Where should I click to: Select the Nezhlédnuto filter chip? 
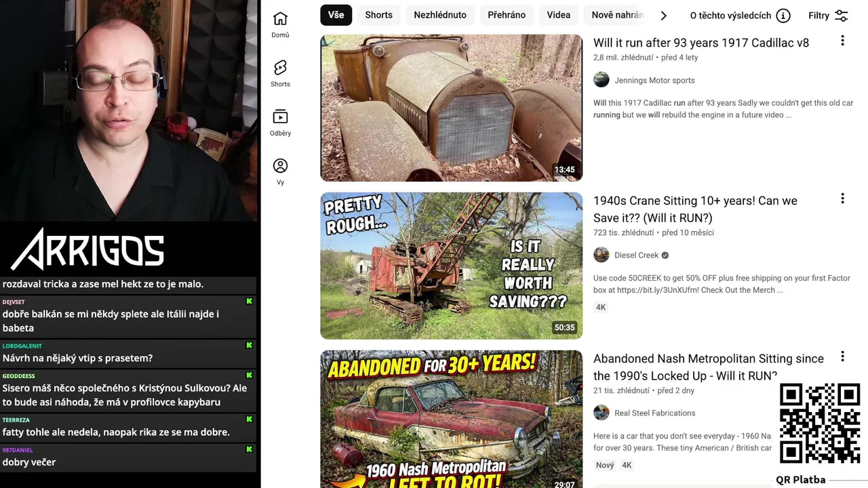(x=440, y=15)
